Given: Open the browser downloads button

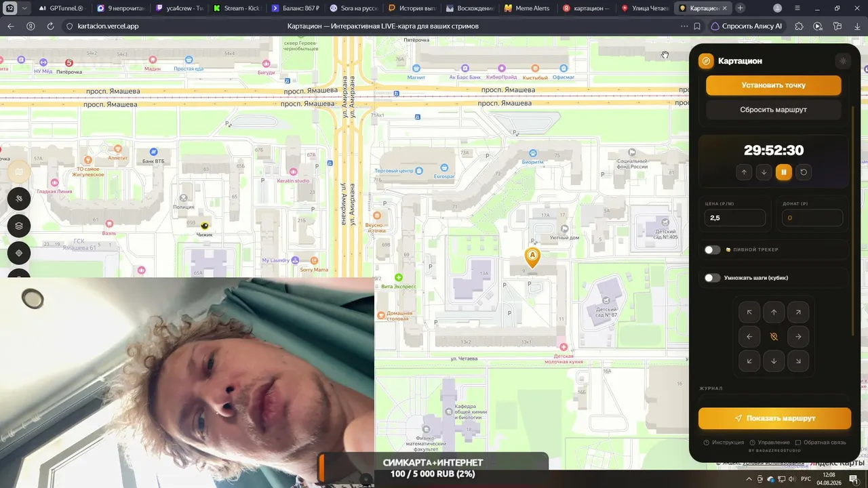Looking at the screenshot, I should coord(857,26).
